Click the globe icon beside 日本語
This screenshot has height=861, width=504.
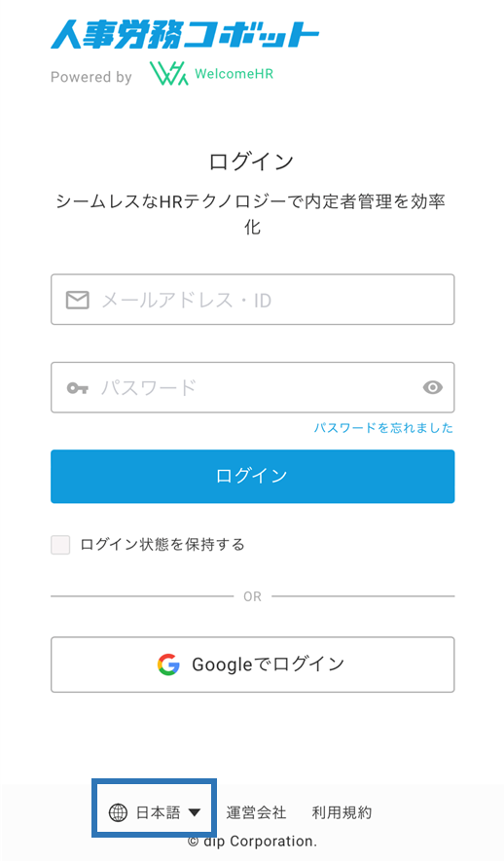click(x=118, y=812)
